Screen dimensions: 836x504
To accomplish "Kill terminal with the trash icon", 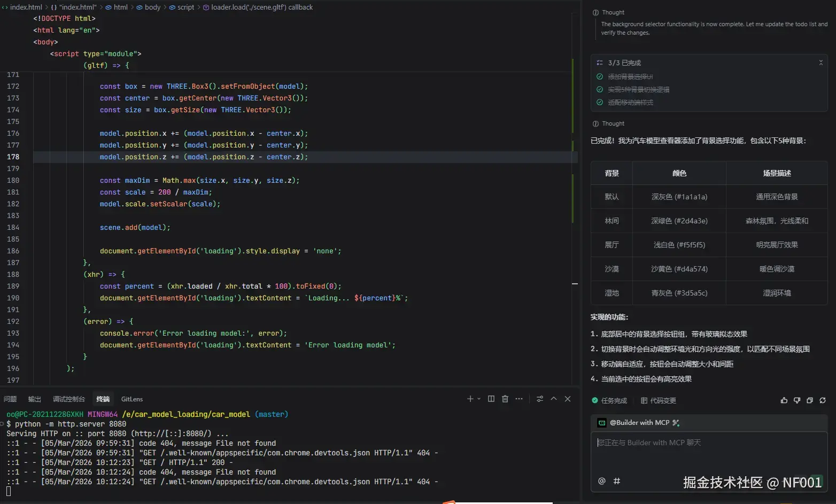I will (505, 399).
